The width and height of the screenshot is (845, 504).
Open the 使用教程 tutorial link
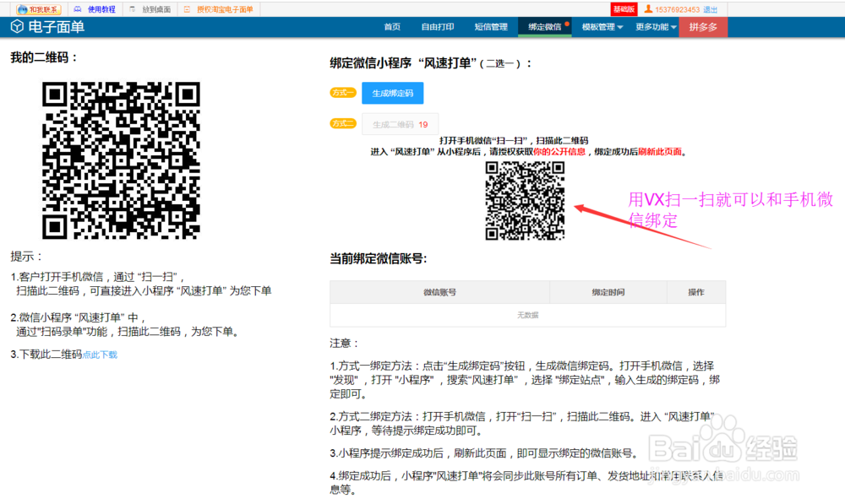(101, 9)
